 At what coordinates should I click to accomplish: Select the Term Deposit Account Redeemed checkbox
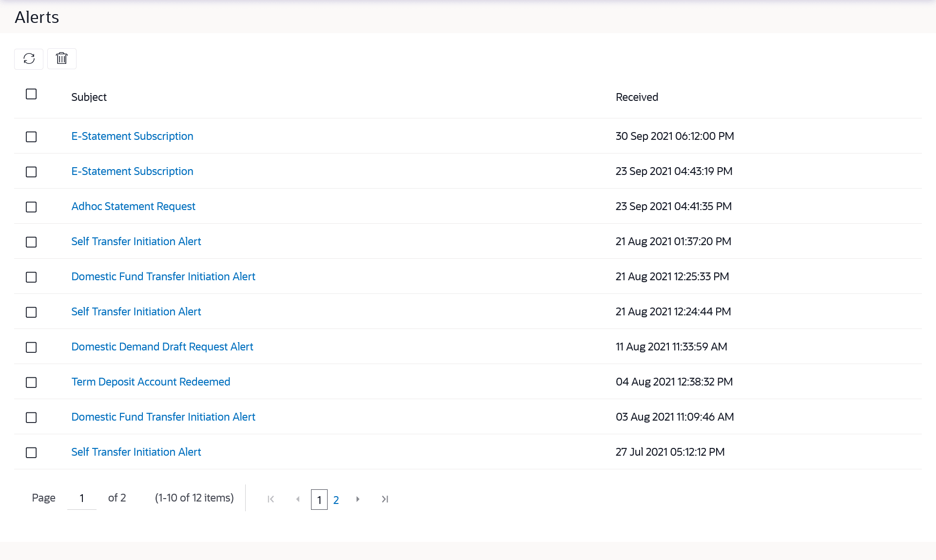pyautogui.click(x=31, y=383)
